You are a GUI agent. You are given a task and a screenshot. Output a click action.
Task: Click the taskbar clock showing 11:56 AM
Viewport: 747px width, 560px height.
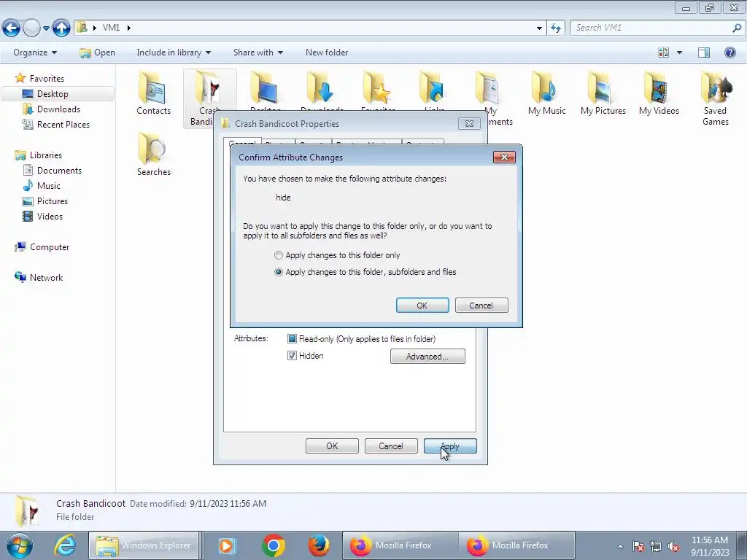(x=710, y=546)
